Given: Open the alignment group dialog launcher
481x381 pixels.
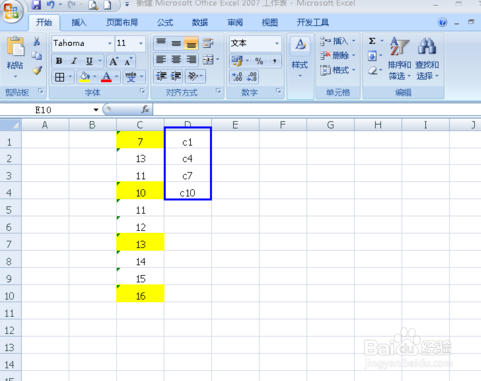Looking at the screenshot, I should [x=219, y=91].
